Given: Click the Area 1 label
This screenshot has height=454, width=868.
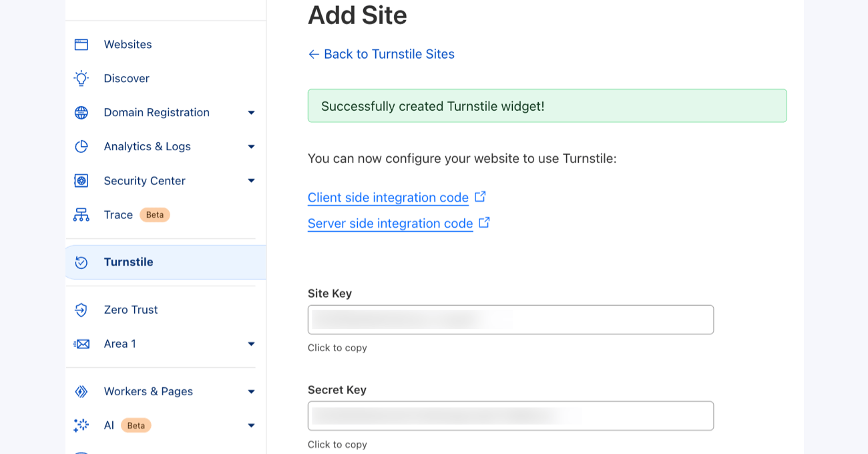Looking at the screenshot, I should pos(120,344).
